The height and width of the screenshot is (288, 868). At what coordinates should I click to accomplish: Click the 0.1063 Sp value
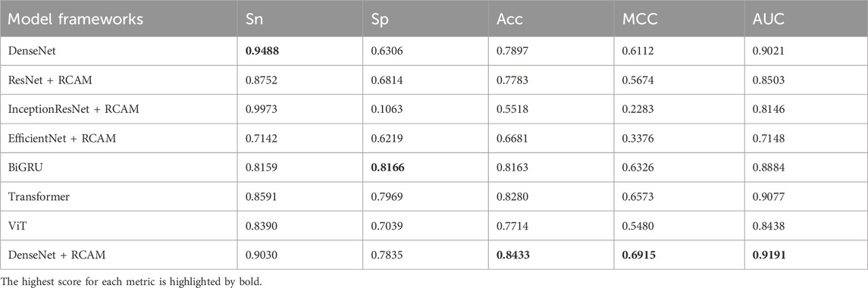pyautogui.click(x=385, y=109)
